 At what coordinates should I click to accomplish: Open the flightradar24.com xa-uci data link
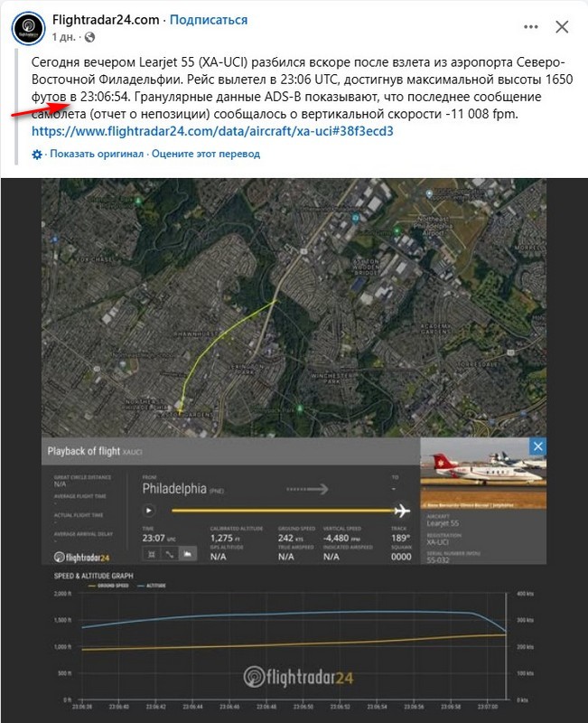(x=212, y=131)
